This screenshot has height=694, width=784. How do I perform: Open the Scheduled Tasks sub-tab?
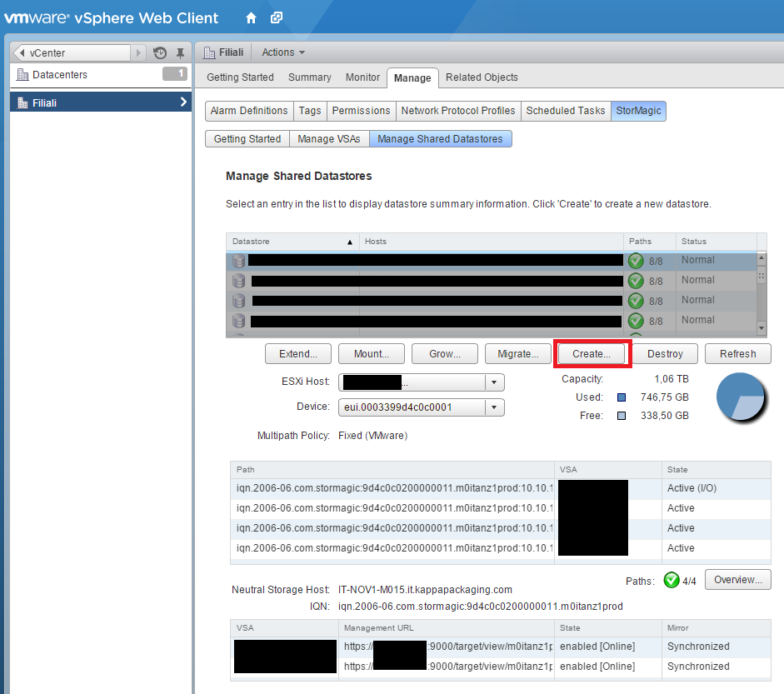566,111
